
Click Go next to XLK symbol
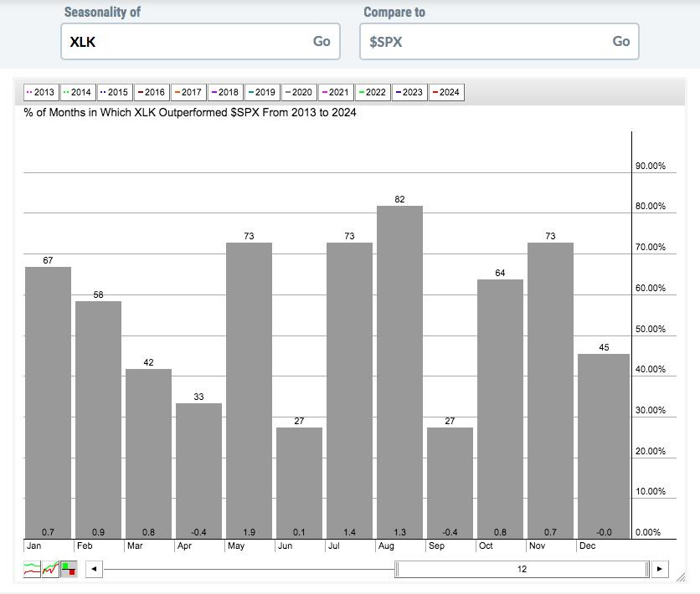[322, 42]
